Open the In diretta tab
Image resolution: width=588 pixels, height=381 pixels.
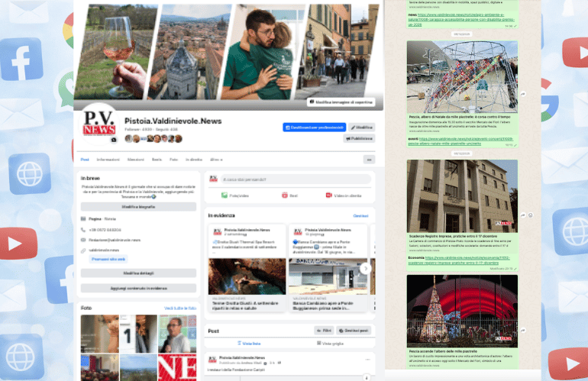pos(194,160)
